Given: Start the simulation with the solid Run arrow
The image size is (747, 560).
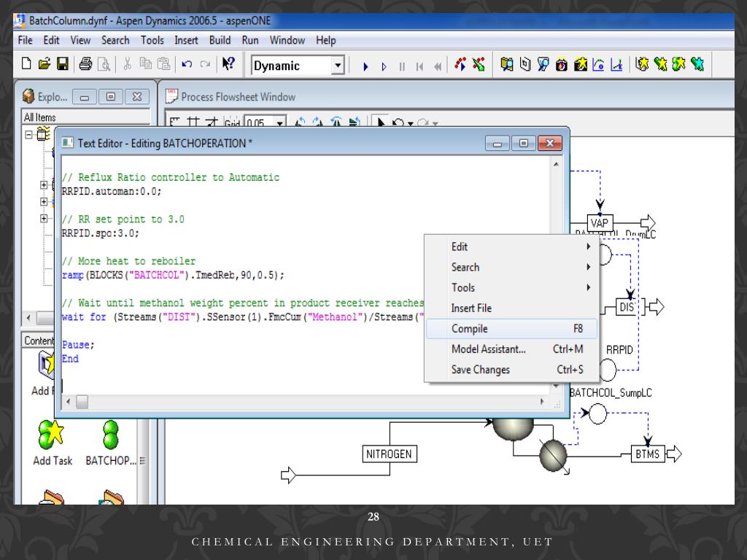Looking at the screenshot, I should click(365, 66).
